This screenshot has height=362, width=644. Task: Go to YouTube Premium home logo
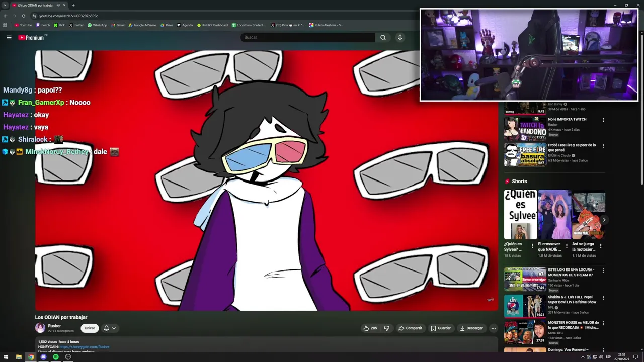point(32,37)
